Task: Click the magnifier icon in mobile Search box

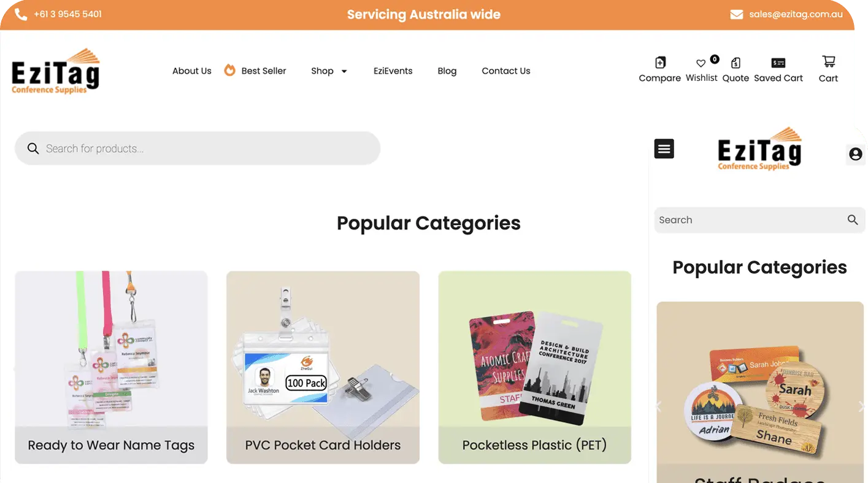Action: point(853,220)
